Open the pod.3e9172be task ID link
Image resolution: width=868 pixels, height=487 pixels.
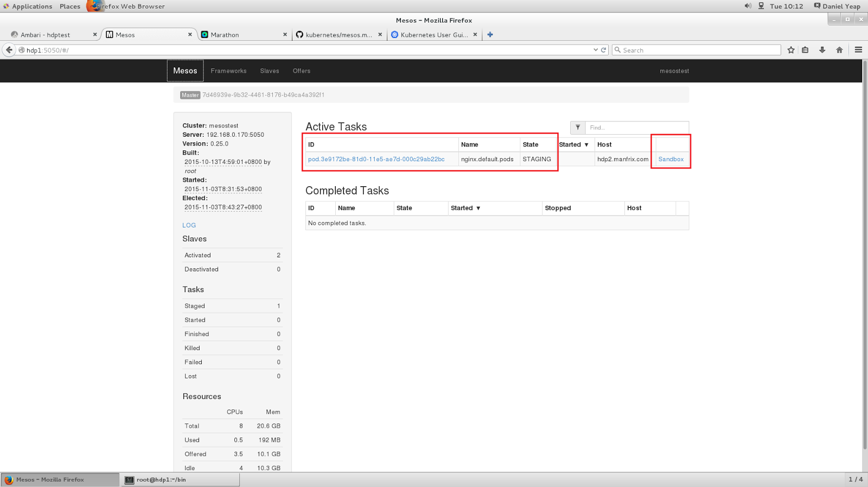[x=376, y=159]
